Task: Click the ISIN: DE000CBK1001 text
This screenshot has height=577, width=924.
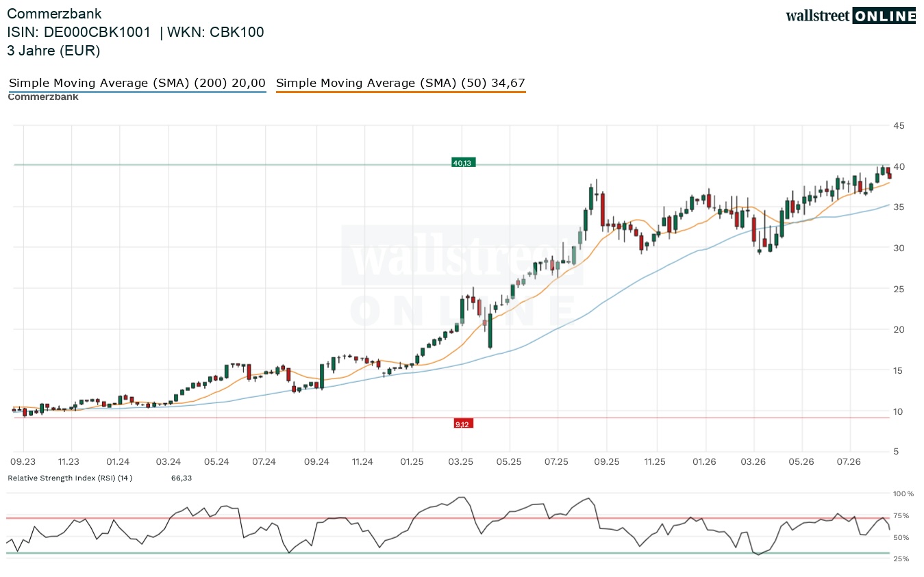Action: coord(79,32)
